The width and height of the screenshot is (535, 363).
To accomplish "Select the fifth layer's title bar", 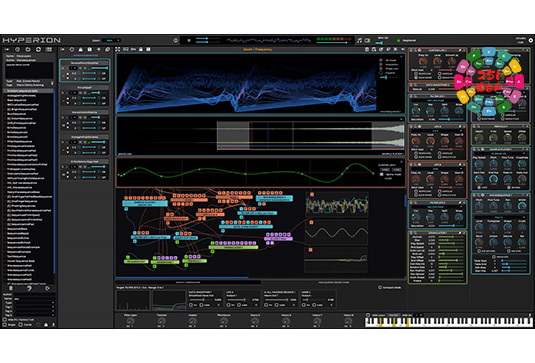I will point(85,162).
